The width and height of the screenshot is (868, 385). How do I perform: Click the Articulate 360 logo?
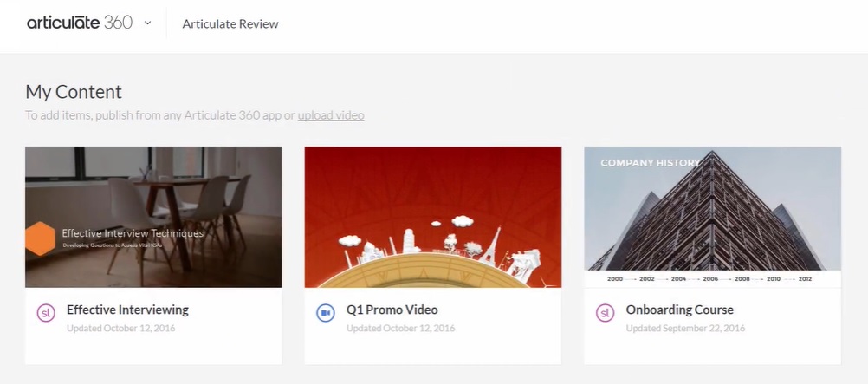(x=79, y=23)
